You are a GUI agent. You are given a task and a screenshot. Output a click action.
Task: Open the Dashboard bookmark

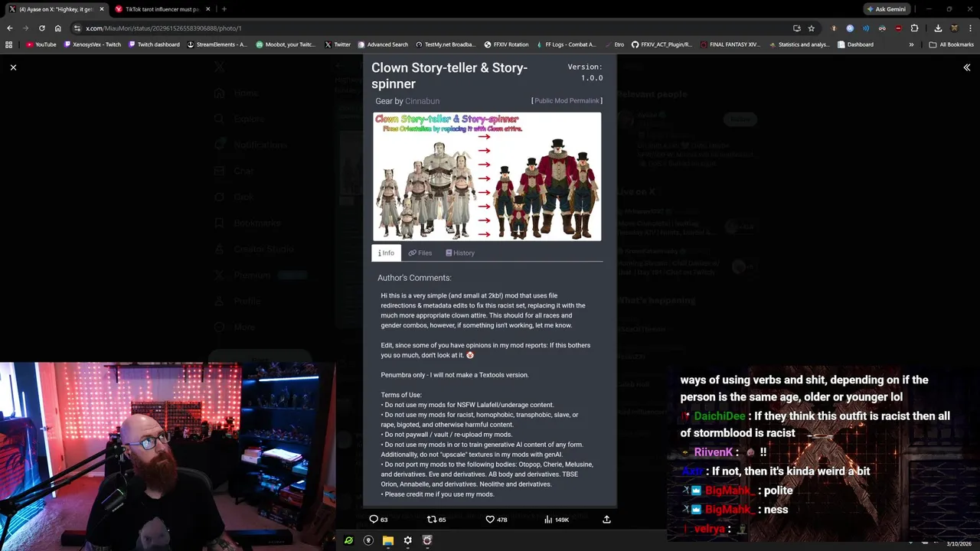855,44
